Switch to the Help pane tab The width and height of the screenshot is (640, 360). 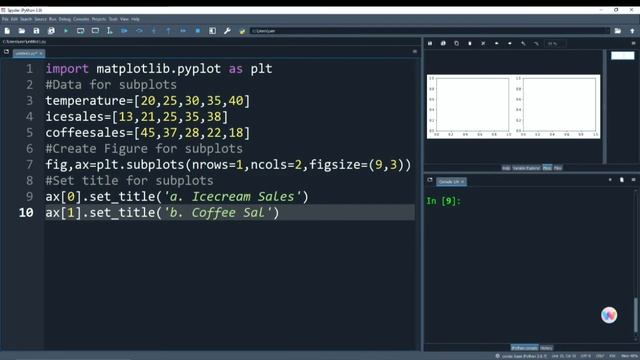506,168
